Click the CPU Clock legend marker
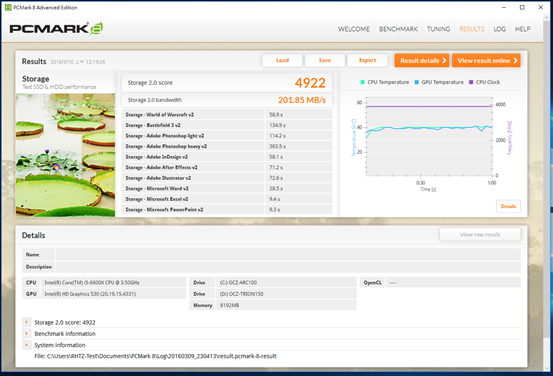Image resolution: width=553 pixels, height=376 pixels. 471,82
